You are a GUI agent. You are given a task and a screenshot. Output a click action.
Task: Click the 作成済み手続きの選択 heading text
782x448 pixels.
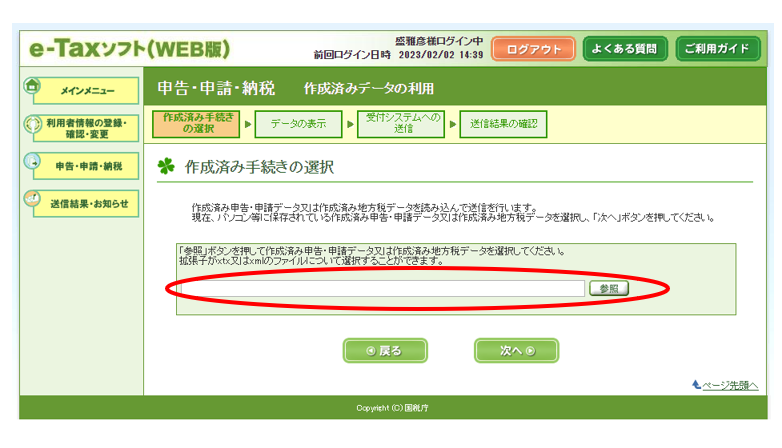[259, 167]
